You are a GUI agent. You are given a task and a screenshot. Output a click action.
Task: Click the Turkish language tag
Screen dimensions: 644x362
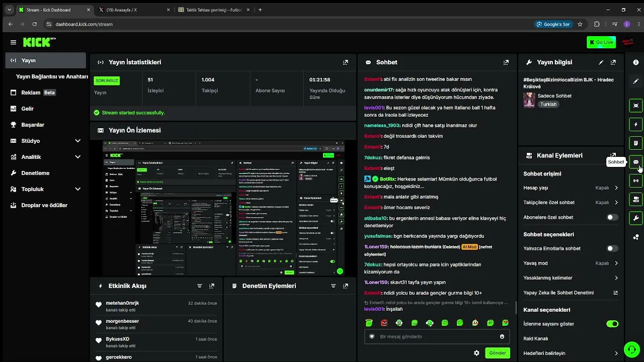pyautogui.click(x=548, y=105)
